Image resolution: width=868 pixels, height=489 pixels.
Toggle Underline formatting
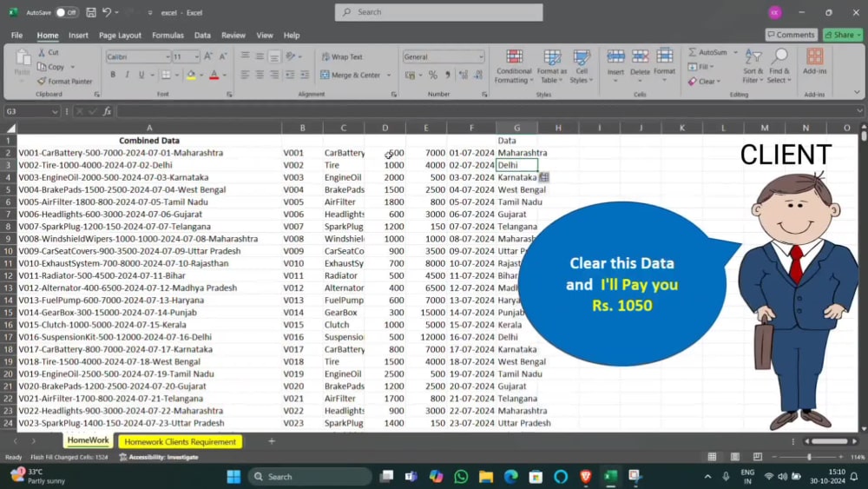[x=141, y=75]
